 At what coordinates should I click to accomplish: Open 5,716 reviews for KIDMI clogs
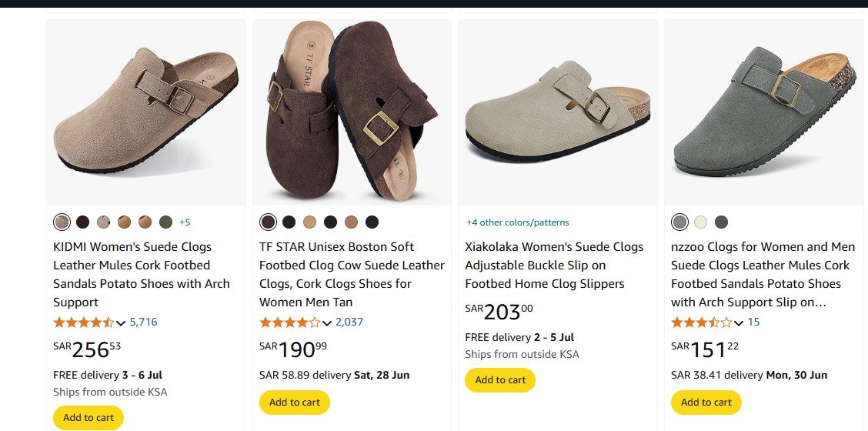point(143,322)
